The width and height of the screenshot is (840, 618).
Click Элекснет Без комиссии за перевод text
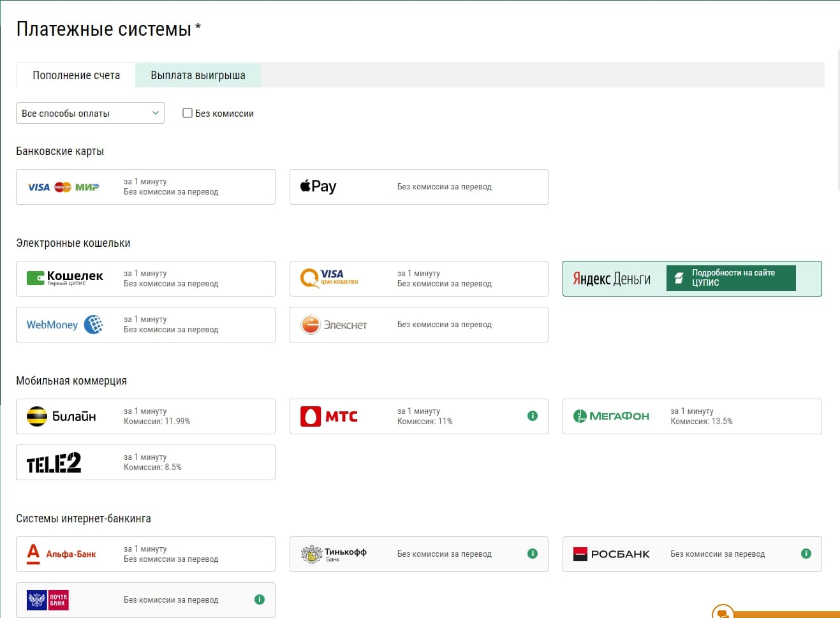pyautogui.click(x=445, y=325)
